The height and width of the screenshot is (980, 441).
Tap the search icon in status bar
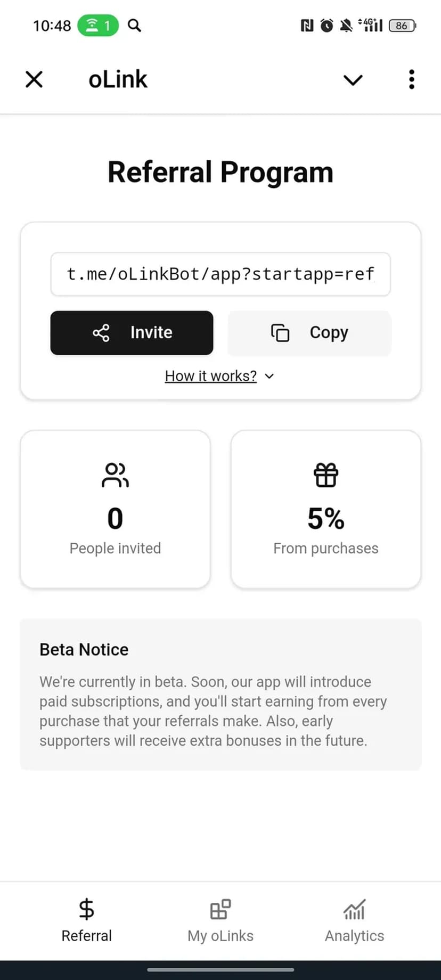[135, 25]
